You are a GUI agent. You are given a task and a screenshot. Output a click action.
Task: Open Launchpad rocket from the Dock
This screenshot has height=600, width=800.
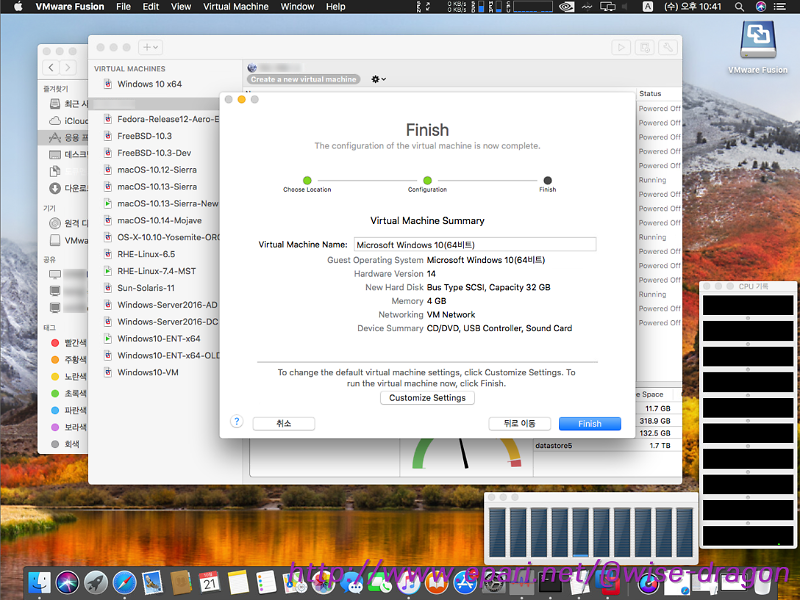click(x=96, y=583)
